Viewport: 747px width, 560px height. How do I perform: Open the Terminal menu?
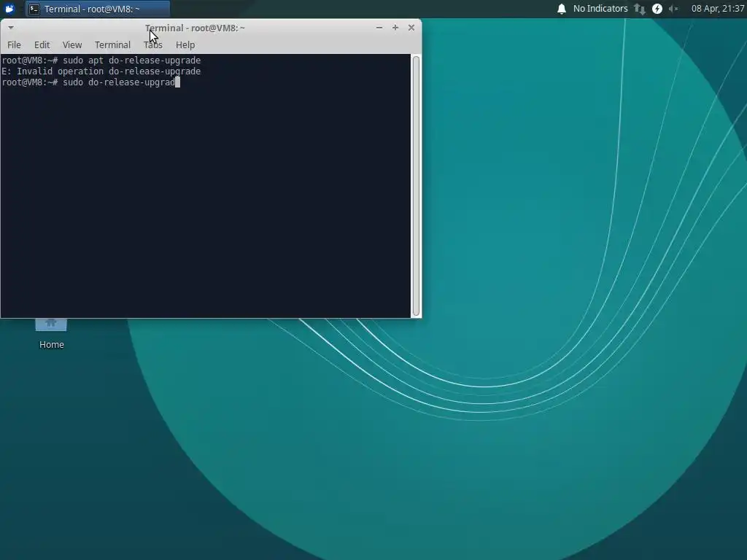pyautogui.click(x=112, y=44)
